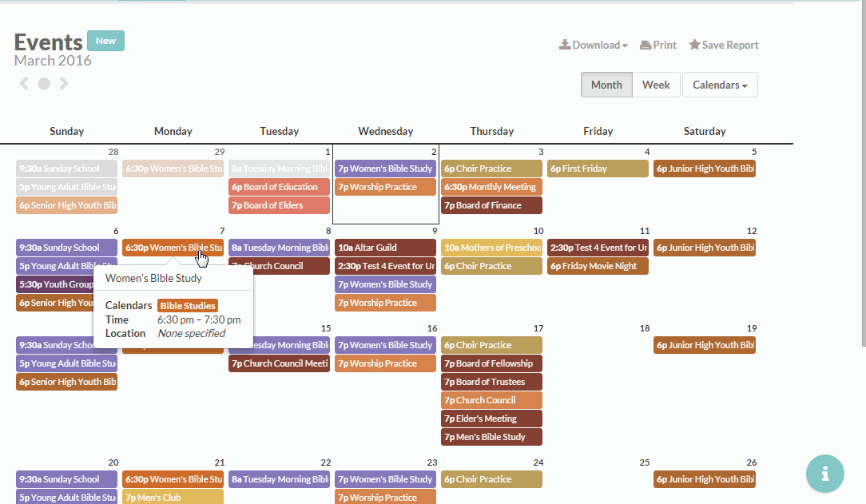Create an event with the New button
Viewport: 866px width, 504px height.
tap(105, 41)
